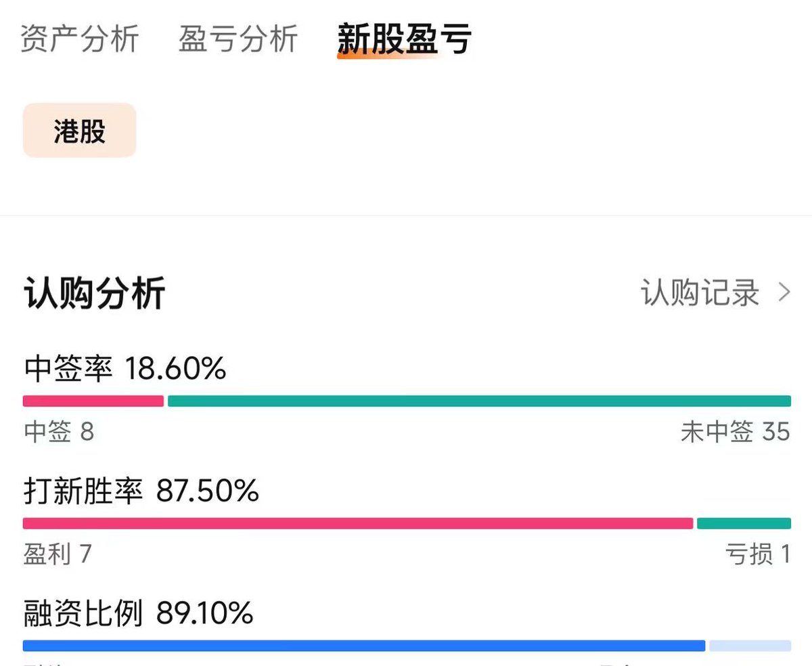This screenshot has width=812, height=666.
Task: Click the green 亏损 bar segment
Action: click(744, 523)
